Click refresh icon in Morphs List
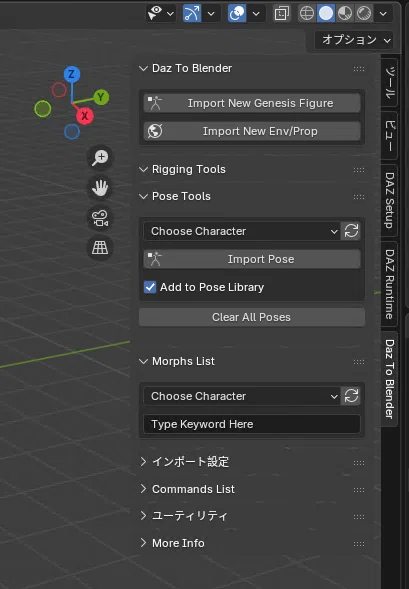 point(351,396)
